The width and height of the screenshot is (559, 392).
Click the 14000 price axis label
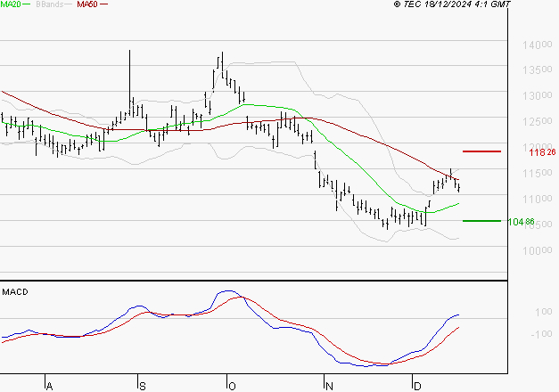coord(538,45)
